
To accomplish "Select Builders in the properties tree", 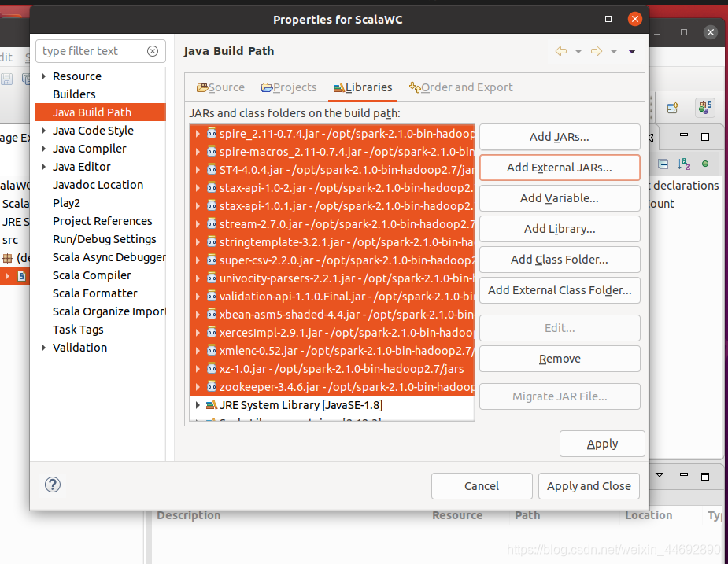I will tap(74, 94).
